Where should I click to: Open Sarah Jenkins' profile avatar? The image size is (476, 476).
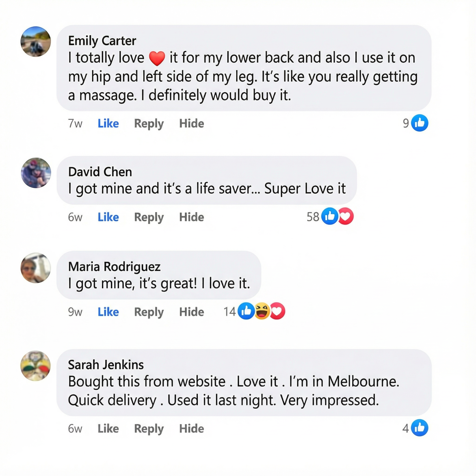[x=36, y=366]
